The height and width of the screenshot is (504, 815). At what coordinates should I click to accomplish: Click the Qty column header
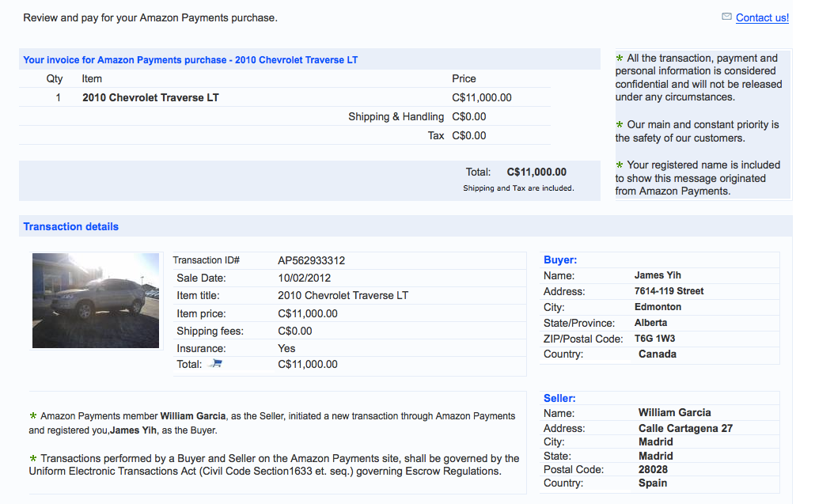click(55, 79)
